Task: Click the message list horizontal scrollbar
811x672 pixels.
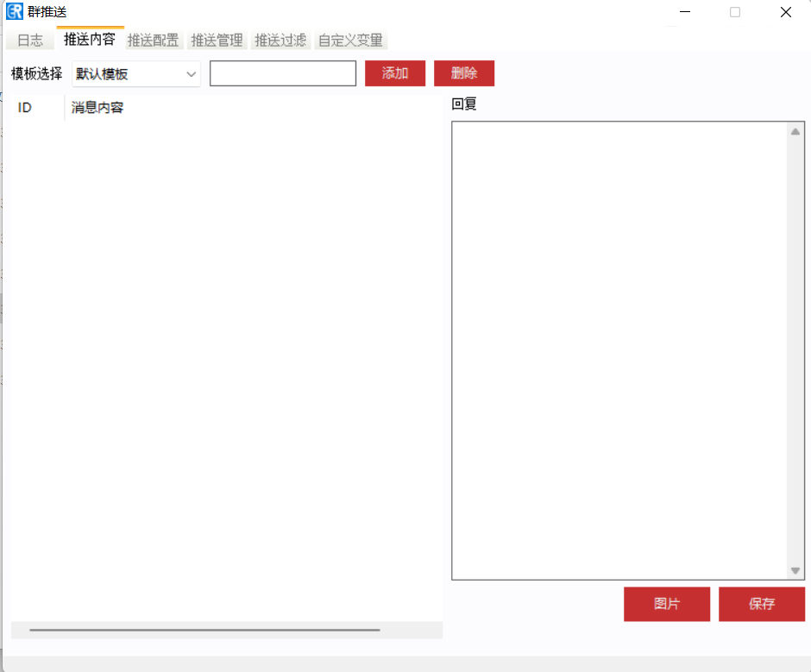Action: coord(204,630)
